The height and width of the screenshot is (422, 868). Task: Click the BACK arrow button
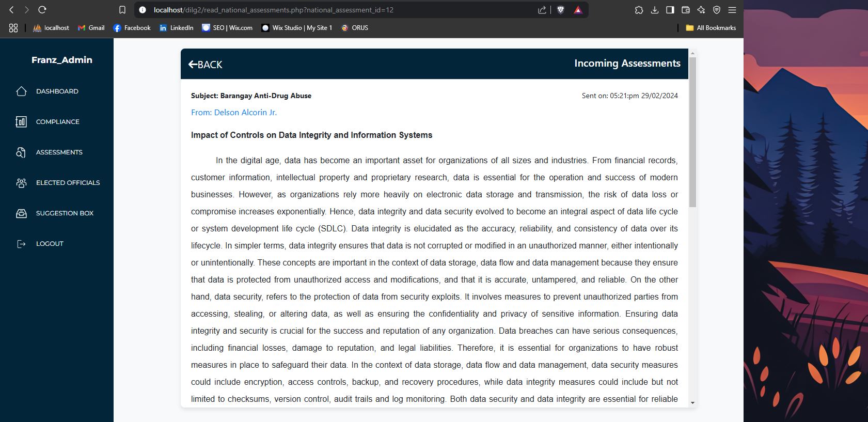205,65
